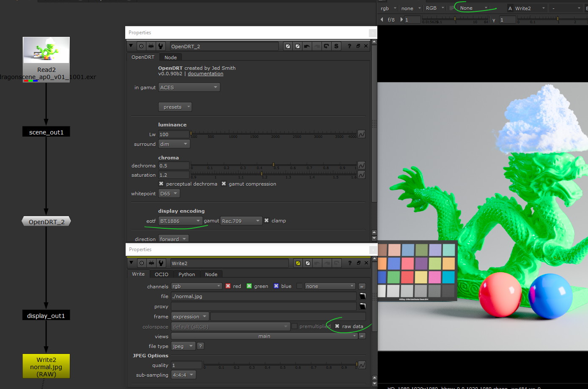Open Write2 wrench tools icon

coord(161,263)
